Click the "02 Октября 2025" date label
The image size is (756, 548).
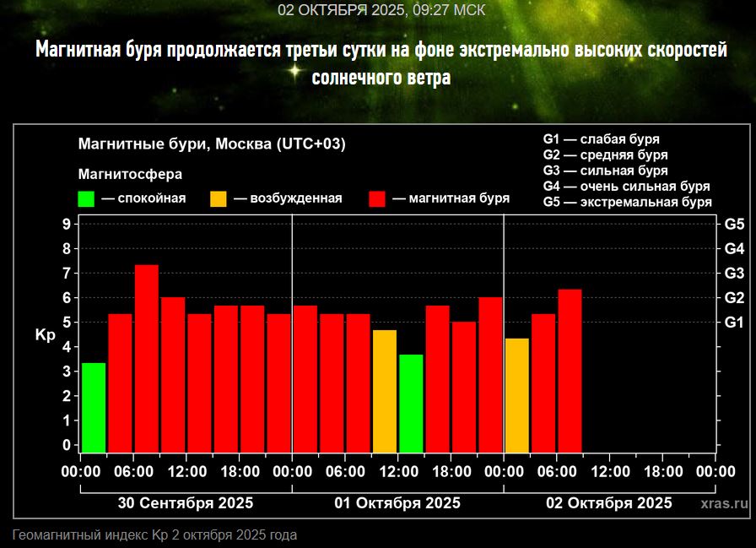609,503
